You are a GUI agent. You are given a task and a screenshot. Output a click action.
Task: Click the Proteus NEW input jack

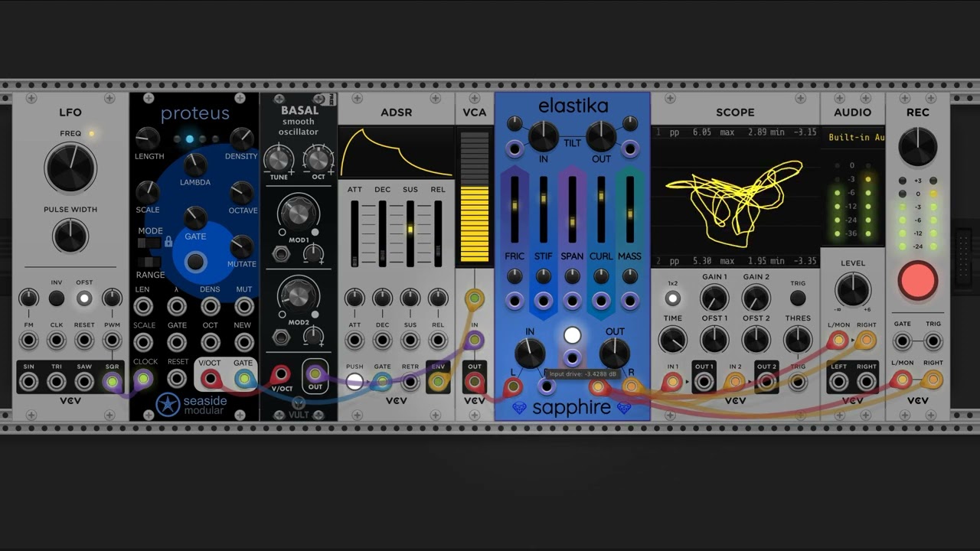pyautogui.click(x=243, y=342)
